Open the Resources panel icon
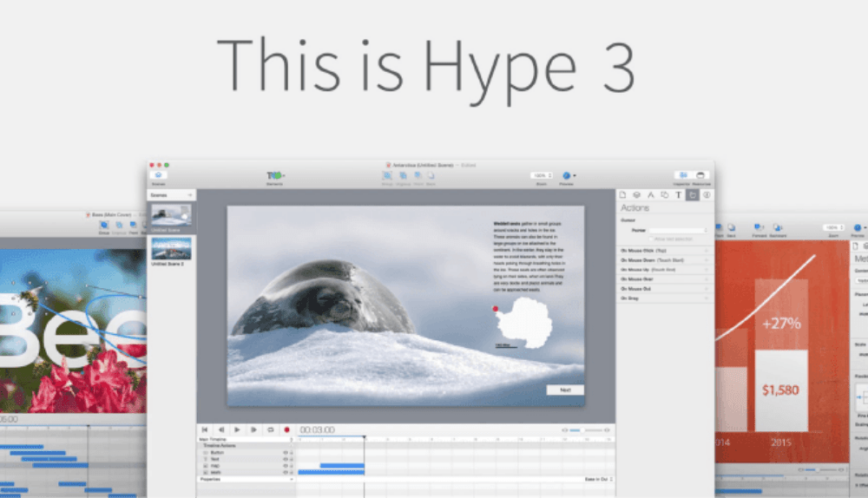 [700, 175]
